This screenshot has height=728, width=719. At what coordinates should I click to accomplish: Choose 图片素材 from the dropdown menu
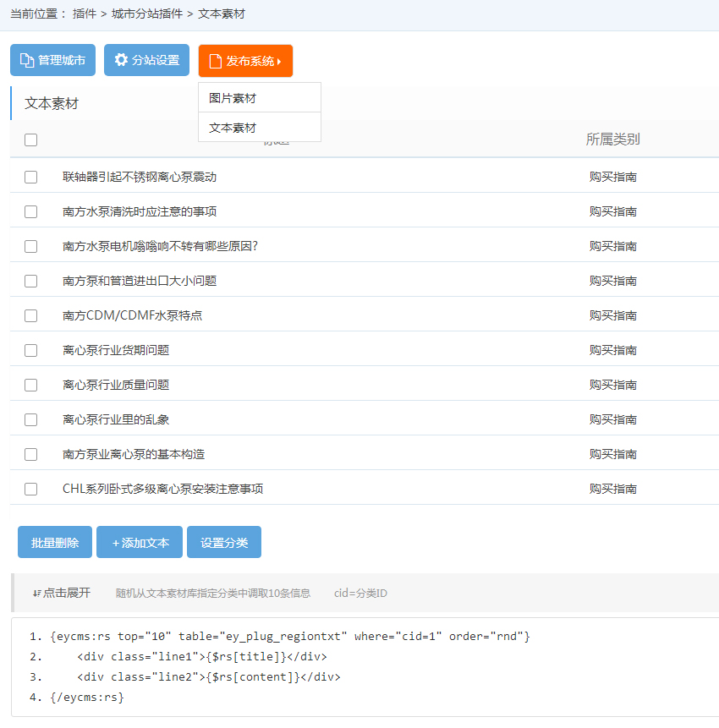click(x=233, y=98)
